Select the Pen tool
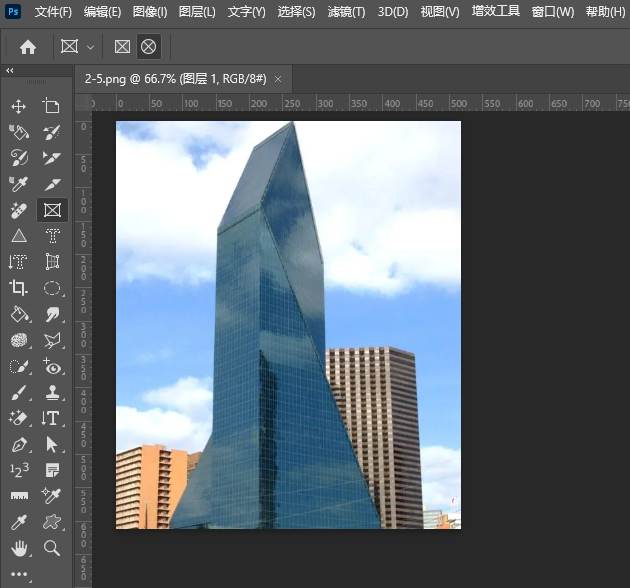 coord(18,444)
